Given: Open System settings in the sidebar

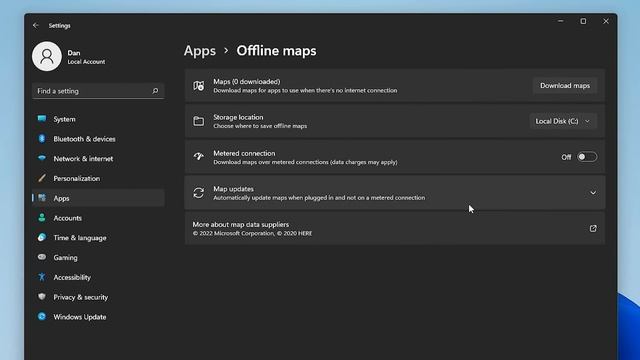Looking at the screenshot, I should (x=98, y=119).
